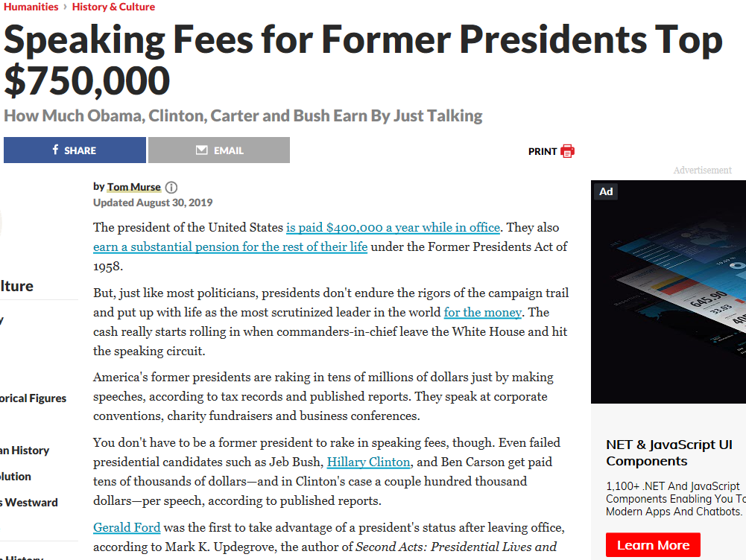Open the Gerald Ford link
The width and height of the screenshot is (746, 560).
click(x=127, y=528)
